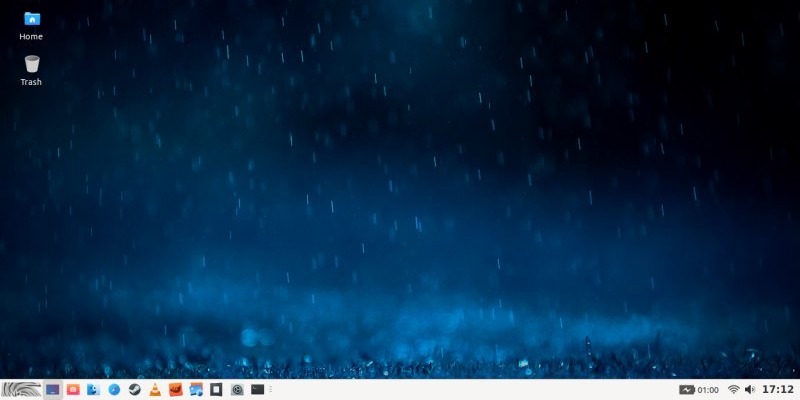The image size is (800, 400).
Task: Open the Zorin start menu
Action: (20, 389)
